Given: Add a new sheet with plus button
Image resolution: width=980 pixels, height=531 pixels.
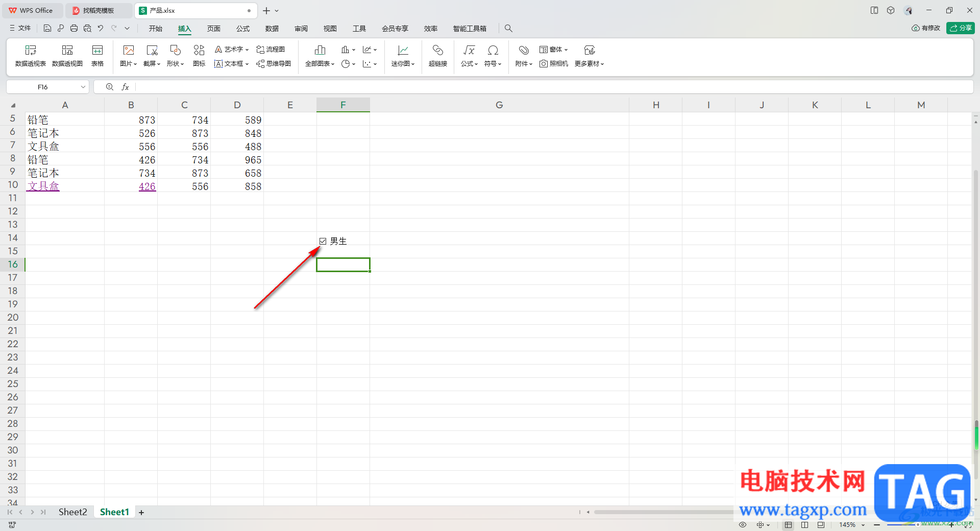Looking at the screenshot, I should [141, 513].
